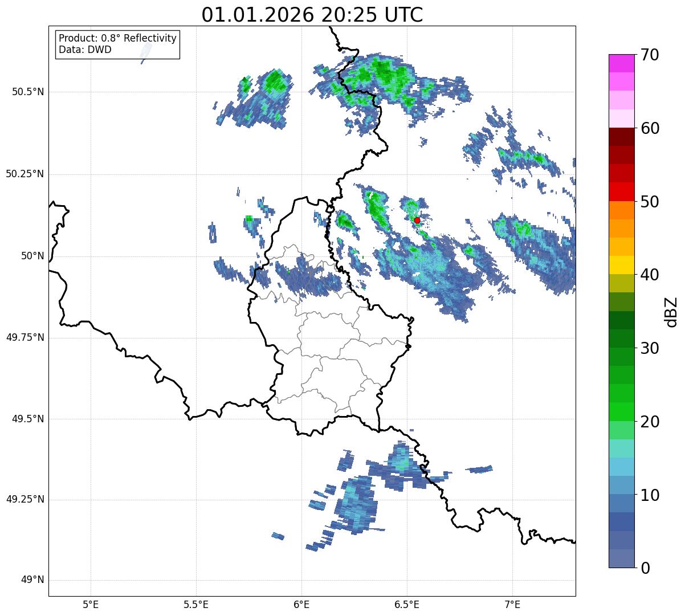Click the red location marker dot
Viewport: 685px width, 616px height.
pyautogui.click(x=417, y=220)
